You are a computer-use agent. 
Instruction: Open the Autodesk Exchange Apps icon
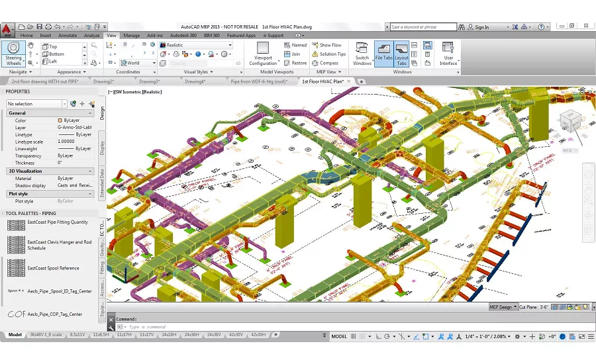pyautogui.click(x=515, y=27)
